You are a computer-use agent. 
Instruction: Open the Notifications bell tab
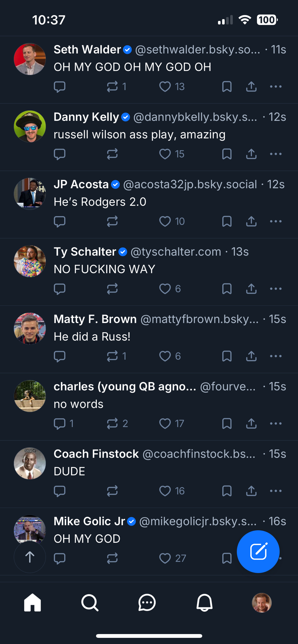coord(204,602)
